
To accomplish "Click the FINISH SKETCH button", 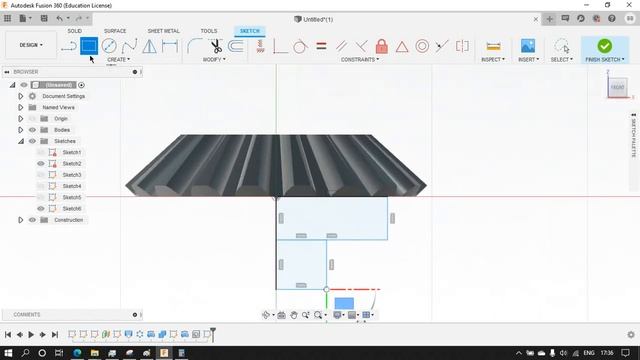I will pyautogui.click(x=604, y=50).
